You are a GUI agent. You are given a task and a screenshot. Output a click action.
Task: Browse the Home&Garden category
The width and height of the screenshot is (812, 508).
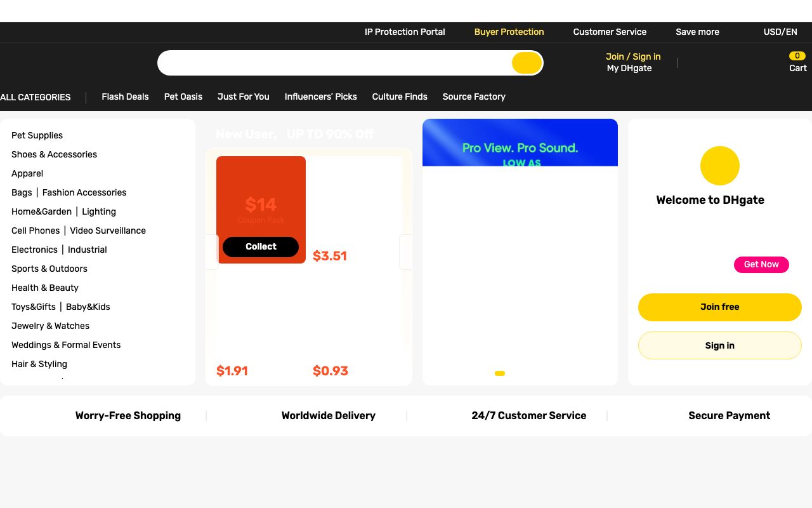point(41,211)
